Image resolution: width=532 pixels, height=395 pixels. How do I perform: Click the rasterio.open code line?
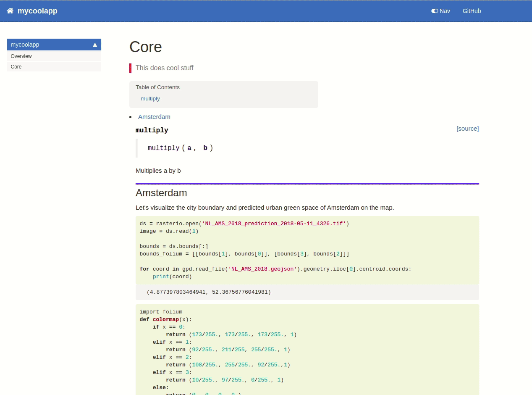click(244, 224)
